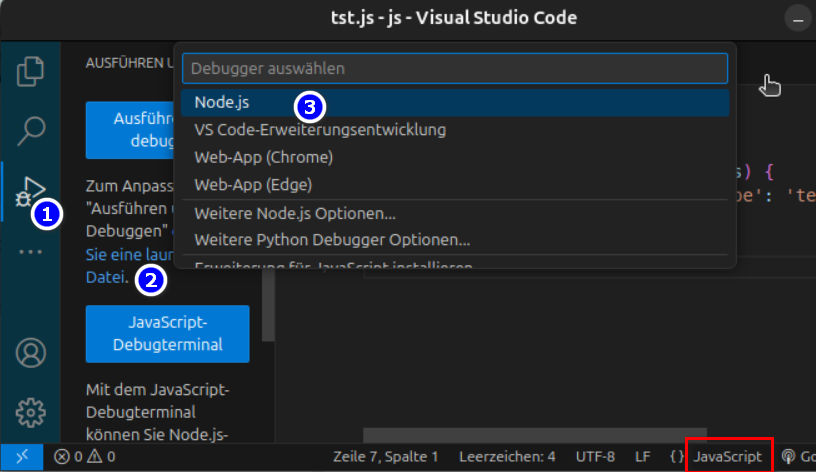Open the Accounts icon
The image size is (816, 472).
(31, 352)
